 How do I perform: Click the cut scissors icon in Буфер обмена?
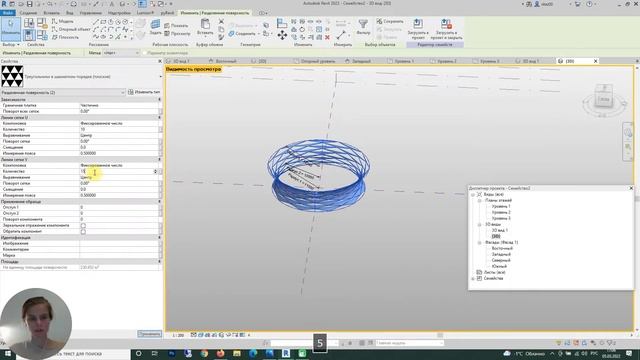tap(221, 22)
